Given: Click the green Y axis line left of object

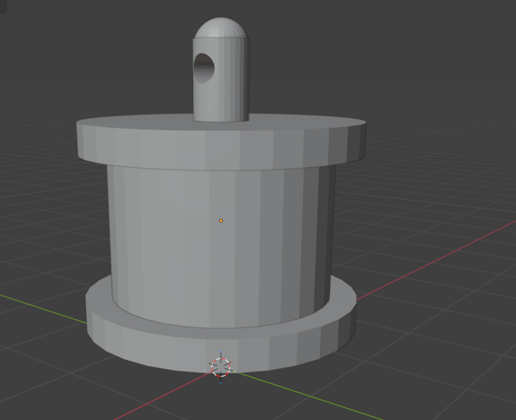Looking at the screenshot, I should tap(43, 308).
